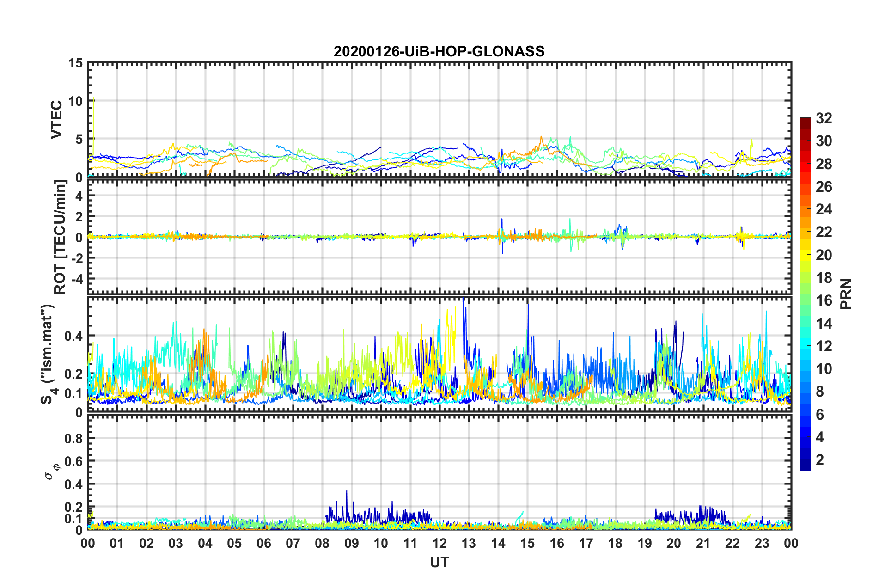Click inside the VTEC plot panel

(439, 120)
